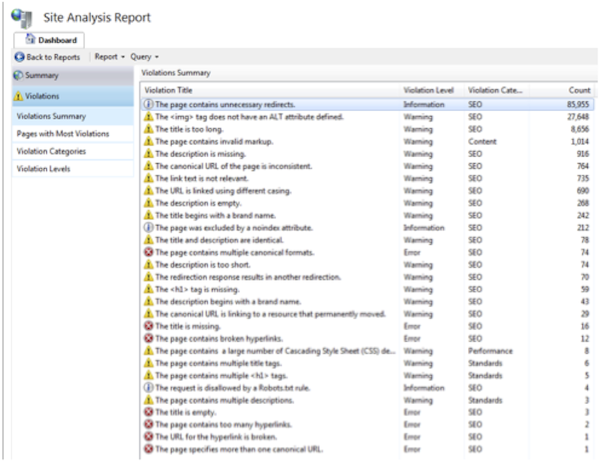Click the Violations Summary panel heading
The width and height of the screenshot is (600, 463).
tap(176, 73)
